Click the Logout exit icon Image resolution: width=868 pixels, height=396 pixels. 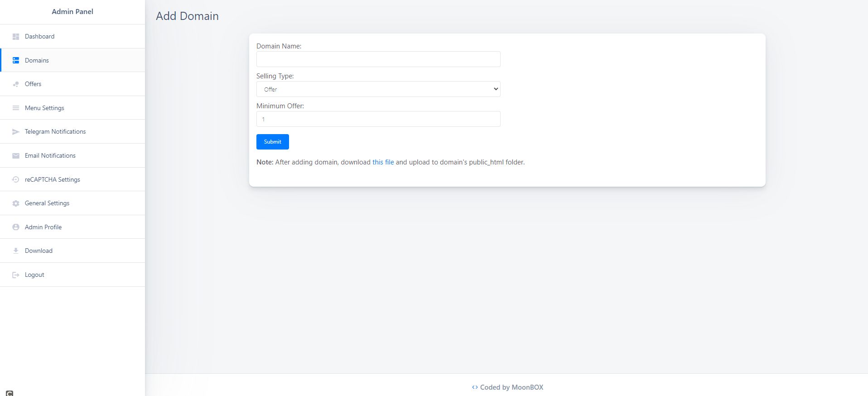(x=16, y=275)
